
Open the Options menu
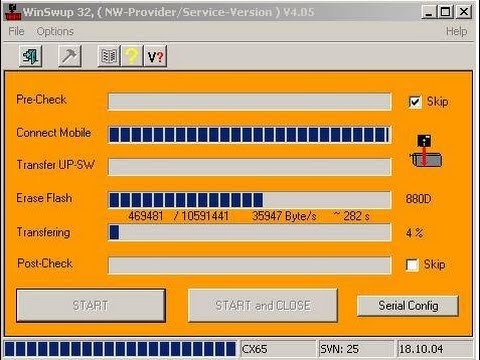[x=55, y=31]
